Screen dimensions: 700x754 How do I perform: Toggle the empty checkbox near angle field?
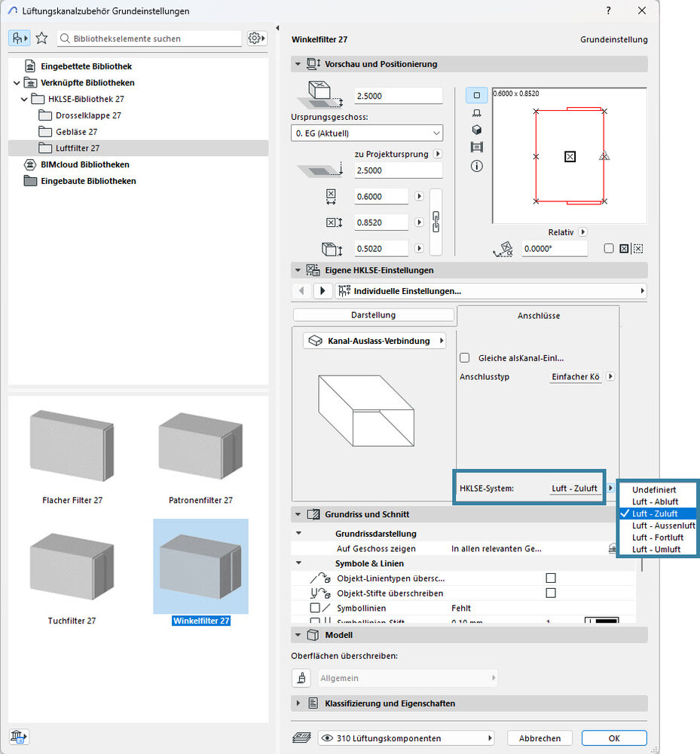[609, 249]
